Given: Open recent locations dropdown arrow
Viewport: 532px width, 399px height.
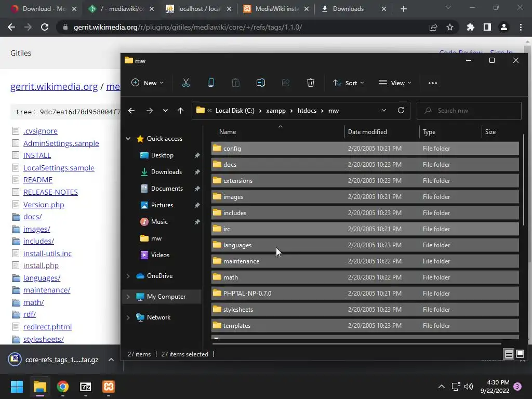Looking at the screenshot, I should [165, 111].
